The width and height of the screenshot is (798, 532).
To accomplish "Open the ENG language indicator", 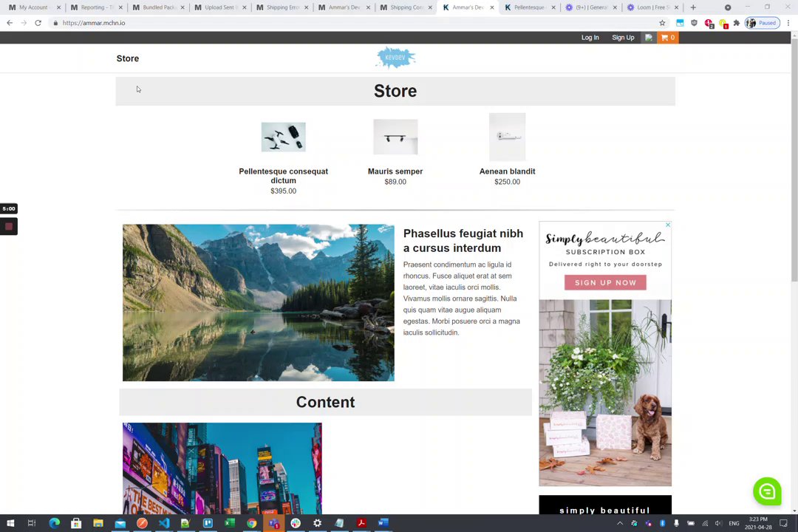I will click(x=734, y=523).
